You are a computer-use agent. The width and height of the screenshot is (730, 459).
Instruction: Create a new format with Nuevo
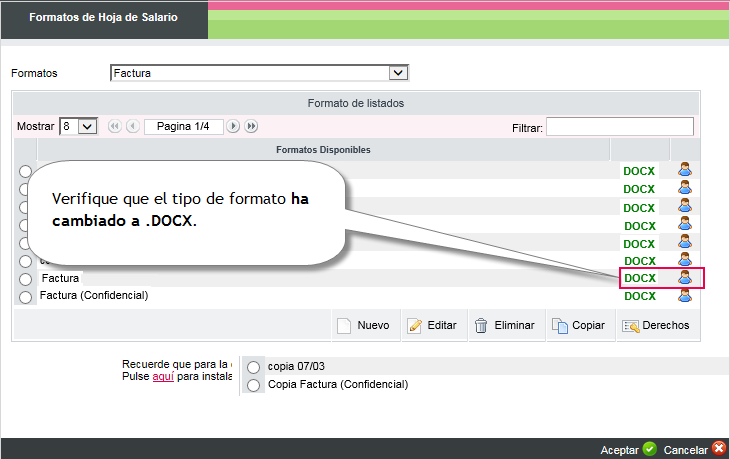coord(366,325)
